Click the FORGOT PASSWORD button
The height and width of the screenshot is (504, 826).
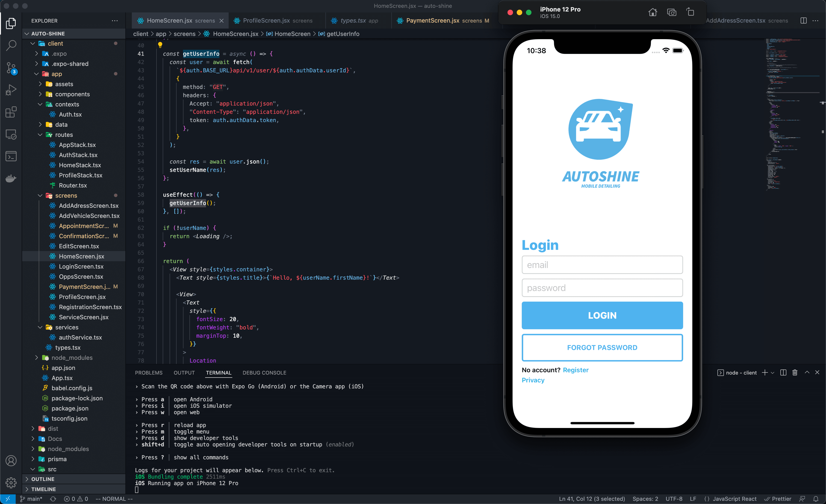(602, 347)
